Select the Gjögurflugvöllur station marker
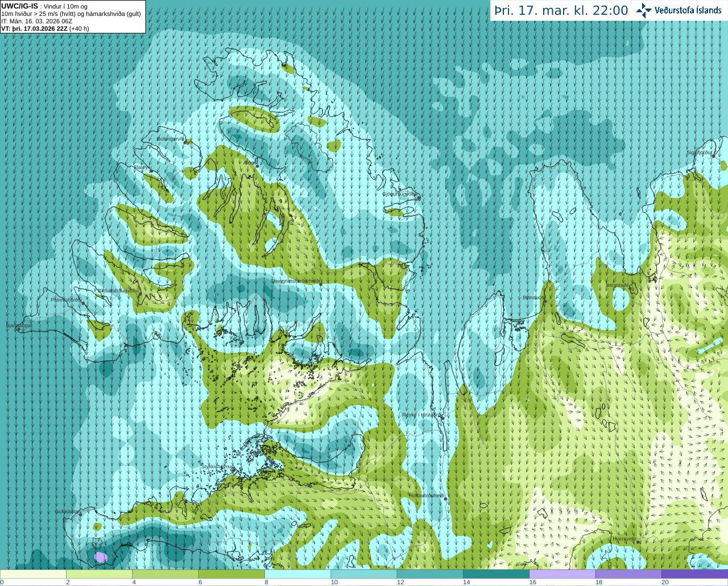The image size is (728, 586). [x=418, y=198]
